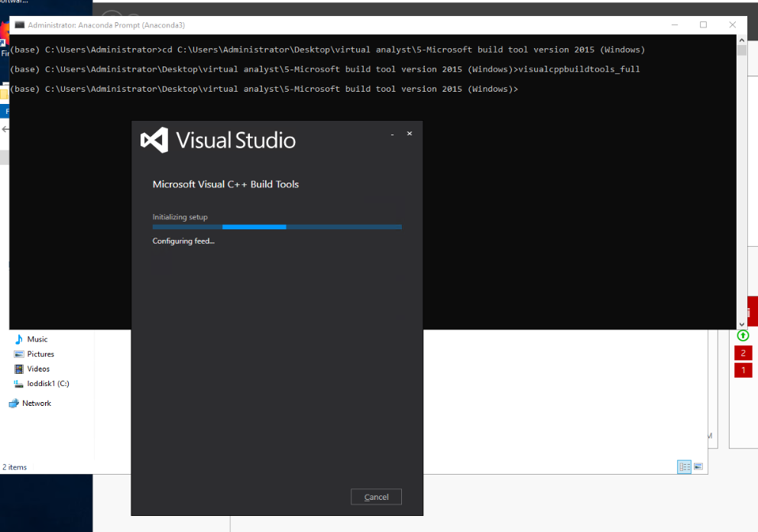Click the Pictures folder icon
Screen dimensions: 758x532
pyautogui.click(x=19, y=354)
